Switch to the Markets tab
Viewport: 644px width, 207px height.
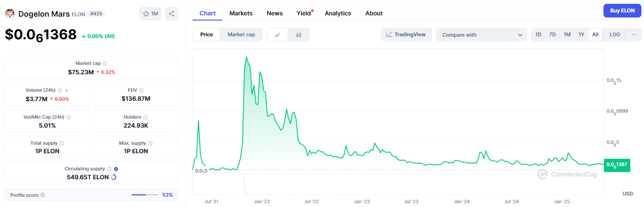[x=241, y=13]
